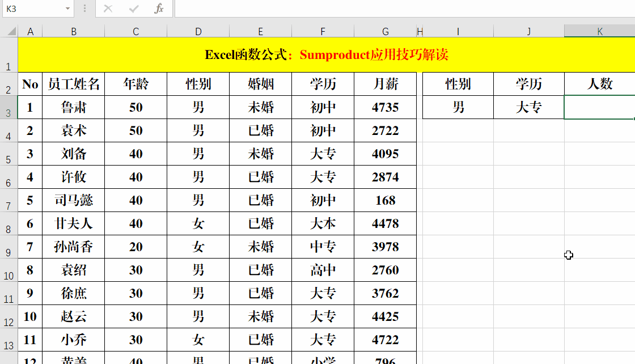
Task: Click the 年龄 header cell
Action: (136, 84)
